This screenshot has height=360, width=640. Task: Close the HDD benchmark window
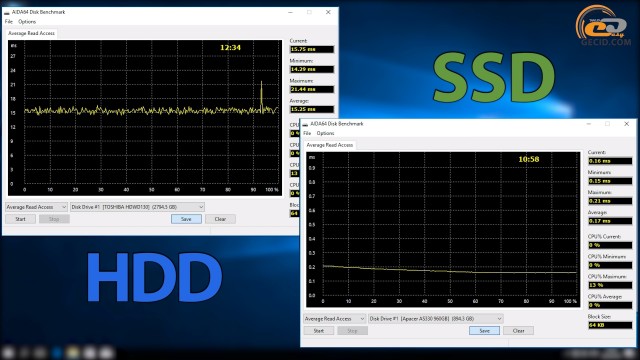click(x=328, y=12)
